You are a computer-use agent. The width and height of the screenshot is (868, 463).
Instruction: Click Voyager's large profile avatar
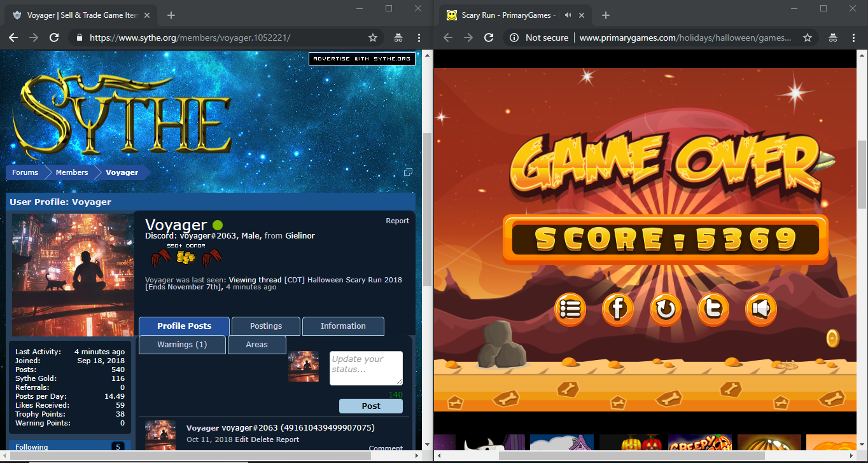(73, 275)
